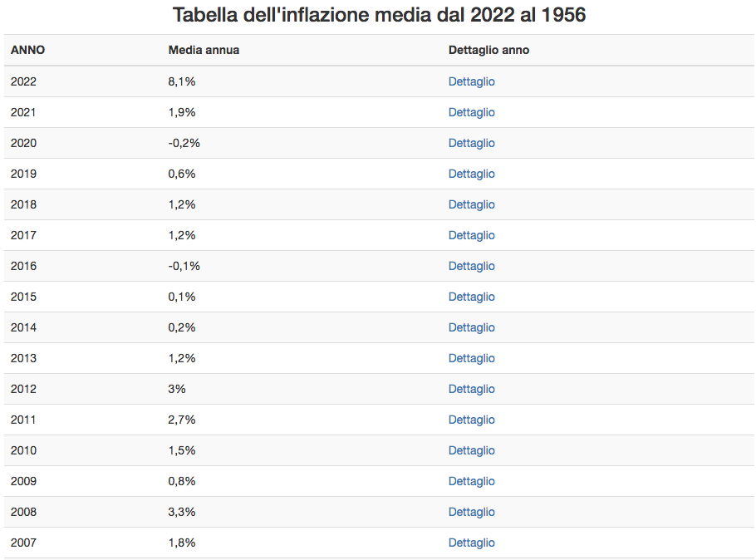Open Dettaglio in the 2015 row
This screenshot has height=560, width=756.
point(472,297)
